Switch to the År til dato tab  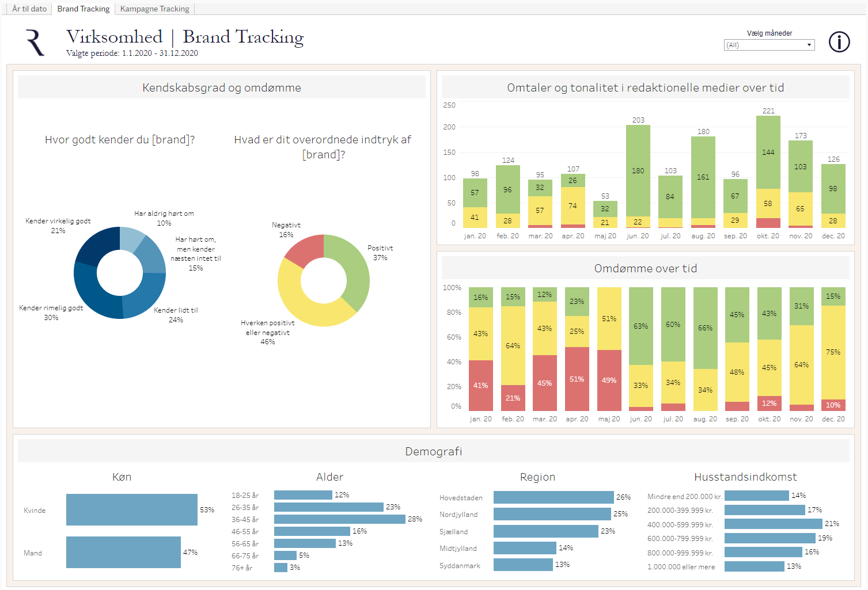pyautogui.click(x=29, y=9)
